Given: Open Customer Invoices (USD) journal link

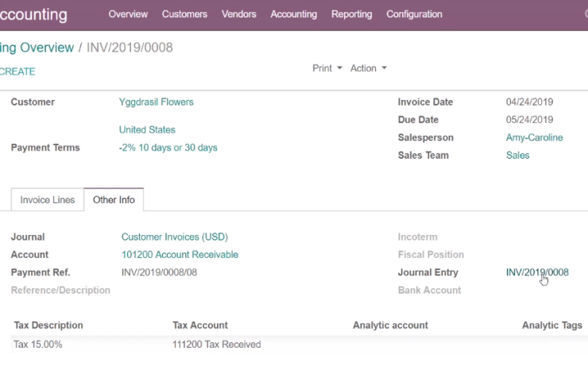Looking at the screenshot, I should pyautogui.click(x=174, y=237).
